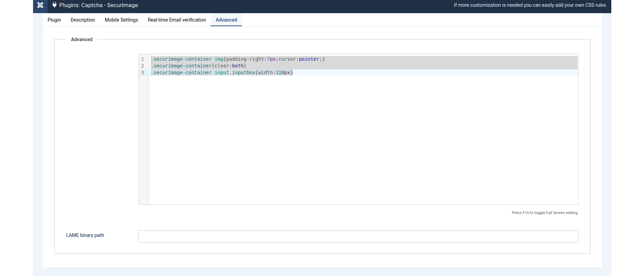Click line number 2 in editor gutter
This screenshot has width=644, height=276.
click(143, 66)
